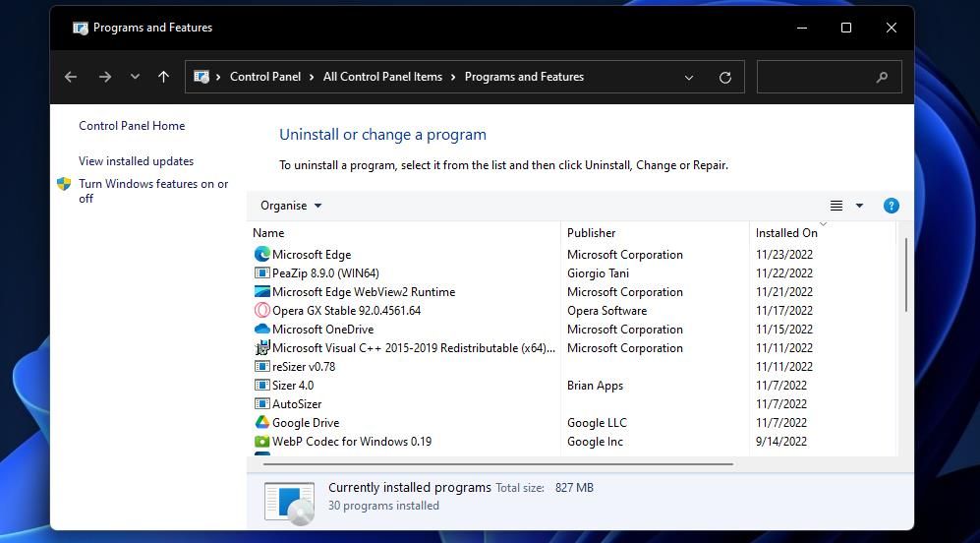The image size is (980, 543).
Task: Click Giorgio Tani publisher cell
Action: pyautogui.click(x=599, y=273)
